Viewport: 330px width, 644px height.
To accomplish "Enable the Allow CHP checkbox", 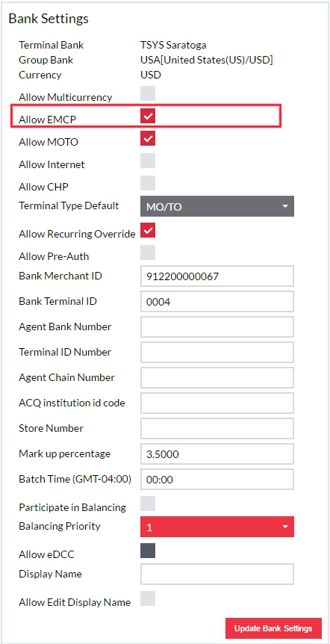I will click(x=148, y=183).
